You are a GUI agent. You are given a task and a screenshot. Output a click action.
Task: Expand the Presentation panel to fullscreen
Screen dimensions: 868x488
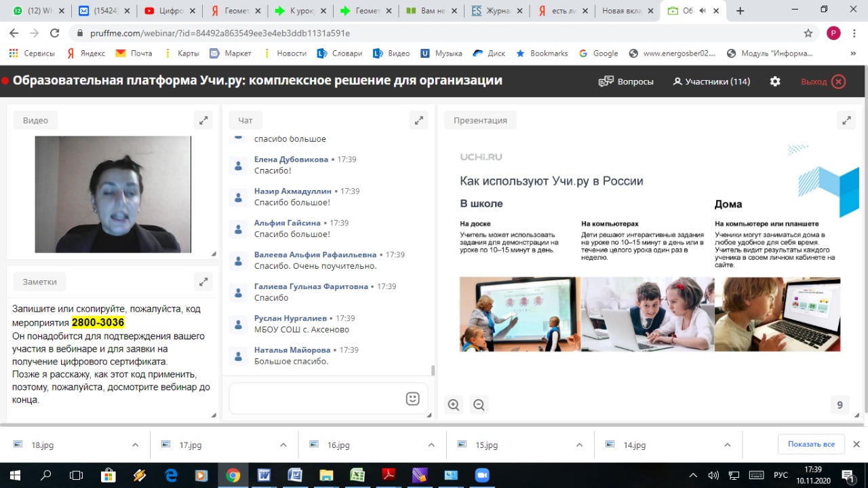click(x=846, y=120)
